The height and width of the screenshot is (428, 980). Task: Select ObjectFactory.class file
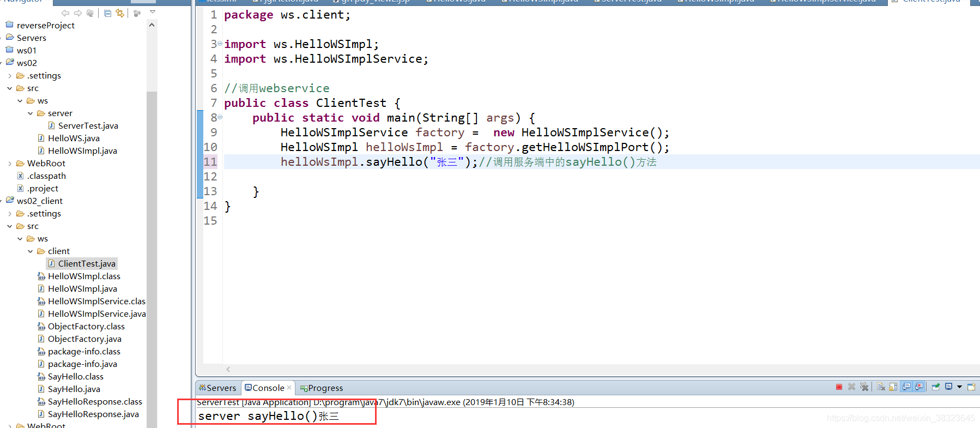point(81,327)
